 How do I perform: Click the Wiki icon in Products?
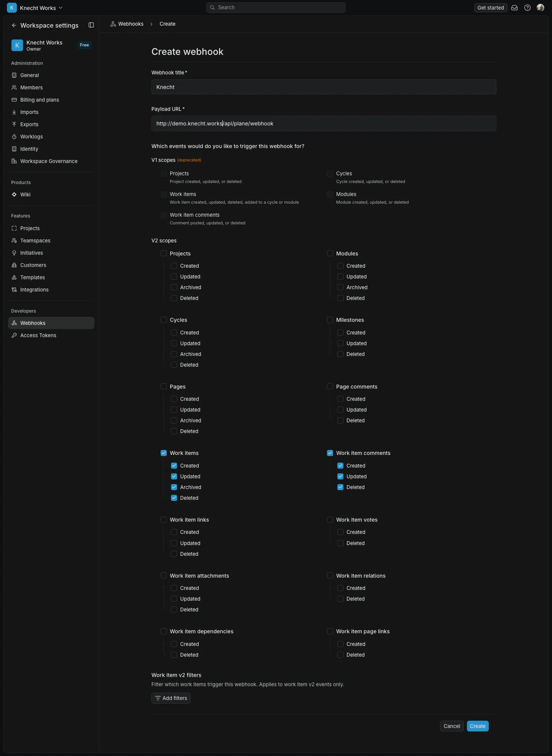pyautogui.click(x=14, y=194)
